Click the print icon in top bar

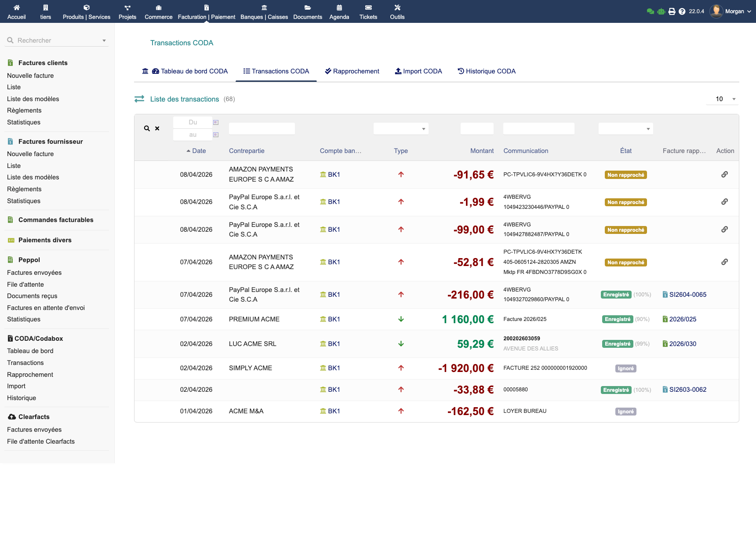[x=672, y=11]
